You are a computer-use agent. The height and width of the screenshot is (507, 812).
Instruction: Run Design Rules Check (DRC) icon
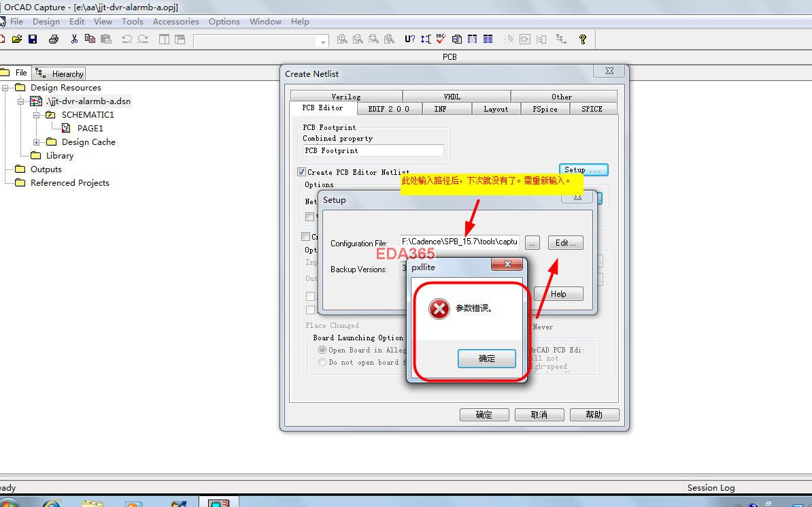[441, 39]
